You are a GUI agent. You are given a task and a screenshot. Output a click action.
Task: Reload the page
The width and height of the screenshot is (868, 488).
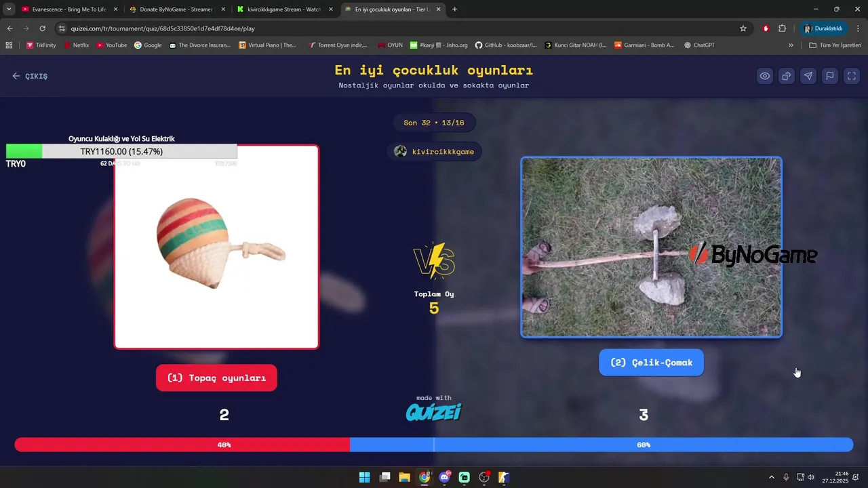click(x=42, y=28)
